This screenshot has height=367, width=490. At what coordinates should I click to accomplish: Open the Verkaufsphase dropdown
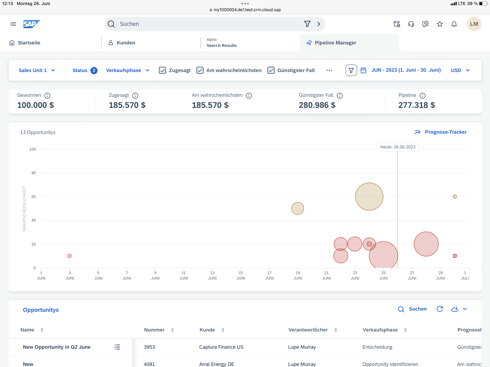128,70
